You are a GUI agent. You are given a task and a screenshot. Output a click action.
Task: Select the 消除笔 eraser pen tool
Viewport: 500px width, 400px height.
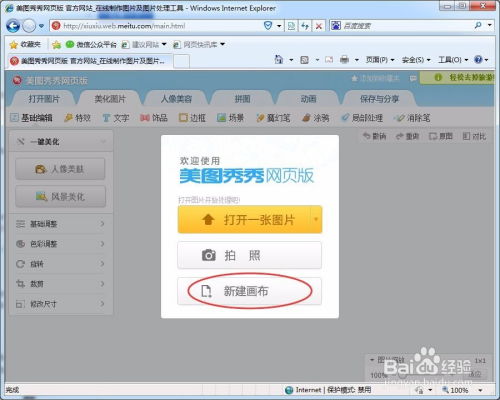(412, 118)
